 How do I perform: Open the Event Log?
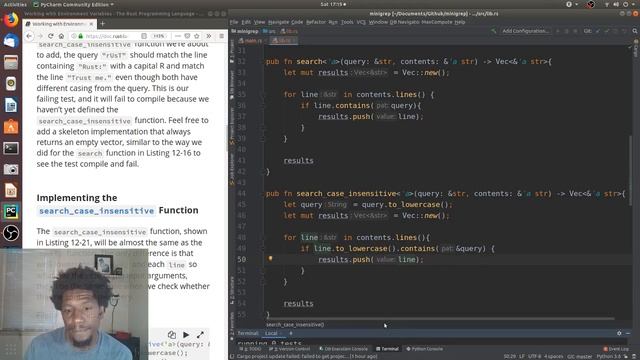(616, 349)
